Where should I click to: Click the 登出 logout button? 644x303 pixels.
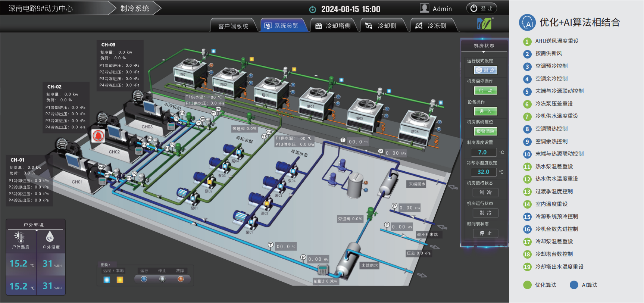click(482, 9)
